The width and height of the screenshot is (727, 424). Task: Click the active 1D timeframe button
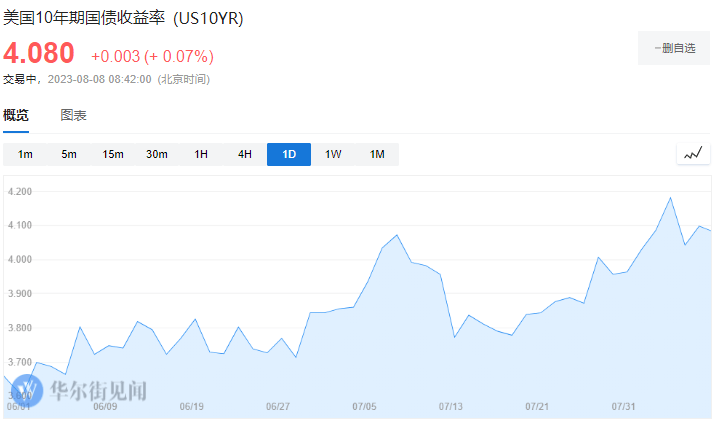[289, 154]
